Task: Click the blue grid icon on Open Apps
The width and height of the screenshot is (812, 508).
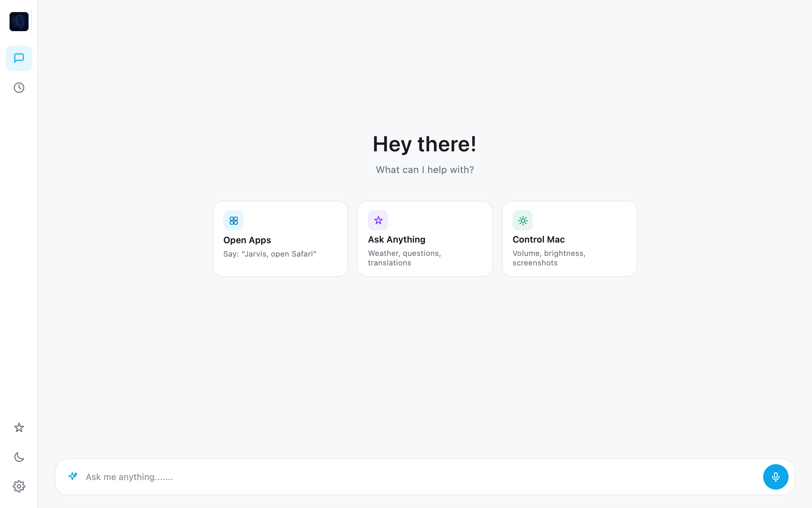Action: pyautogui.click(x=233, y=220)
